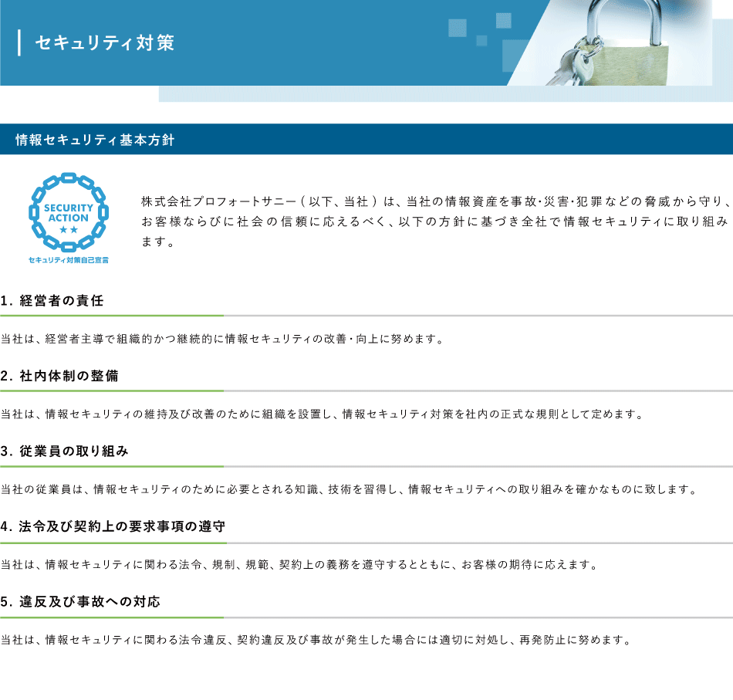Click the text about 経営者主導 improvement
733x700 pixels.
(x=223, y=339)
